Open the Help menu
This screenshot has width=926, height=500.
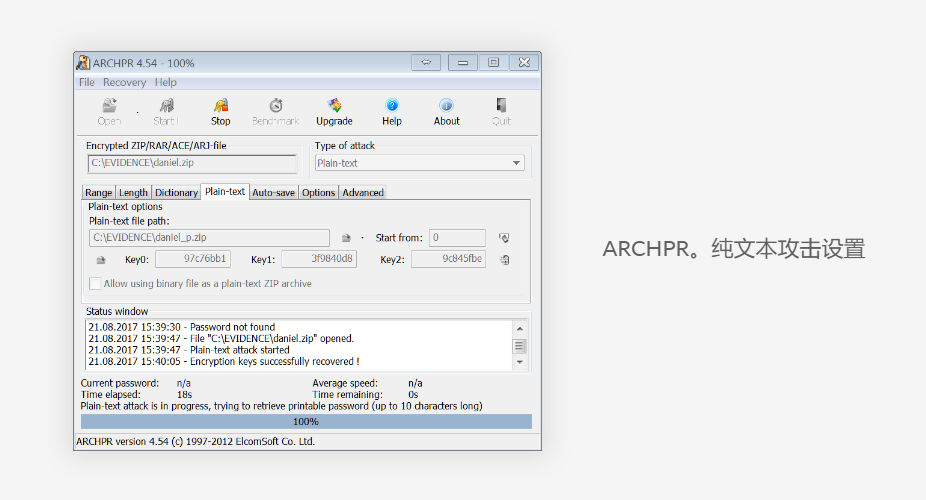point(165,83)
